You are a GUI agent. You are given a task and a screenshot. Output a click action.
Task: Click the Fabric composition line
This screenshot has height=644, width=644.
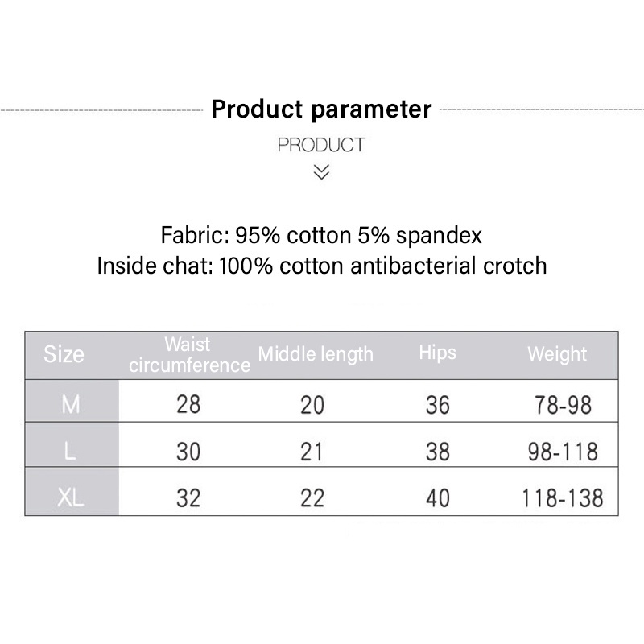pyautogui.click(x=321, y=236)
